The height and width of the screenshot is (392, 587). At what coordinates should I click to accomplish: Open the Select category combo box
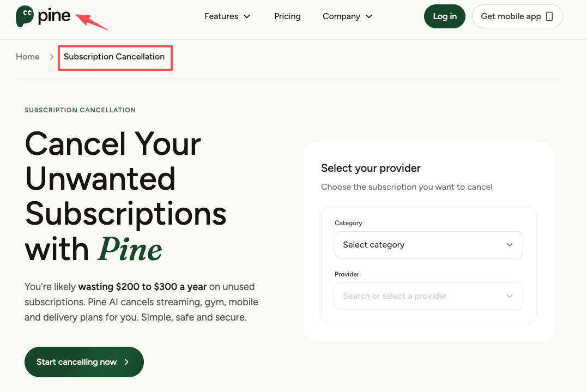[x=428, y=245]
